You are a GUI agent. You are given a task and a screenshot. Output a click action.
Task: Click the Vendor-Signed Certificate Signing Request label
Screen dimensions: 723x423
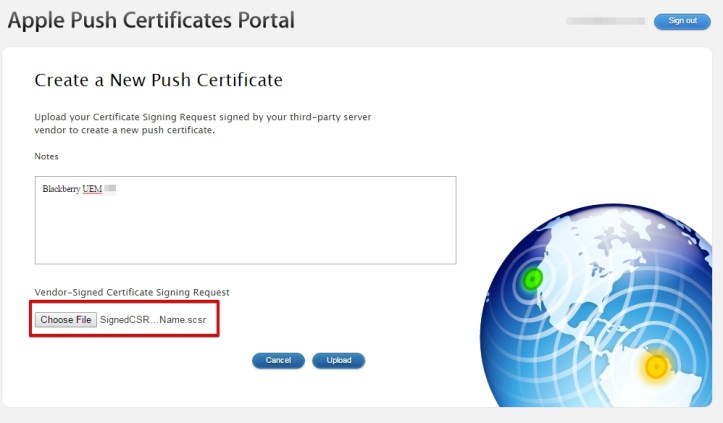132,292
